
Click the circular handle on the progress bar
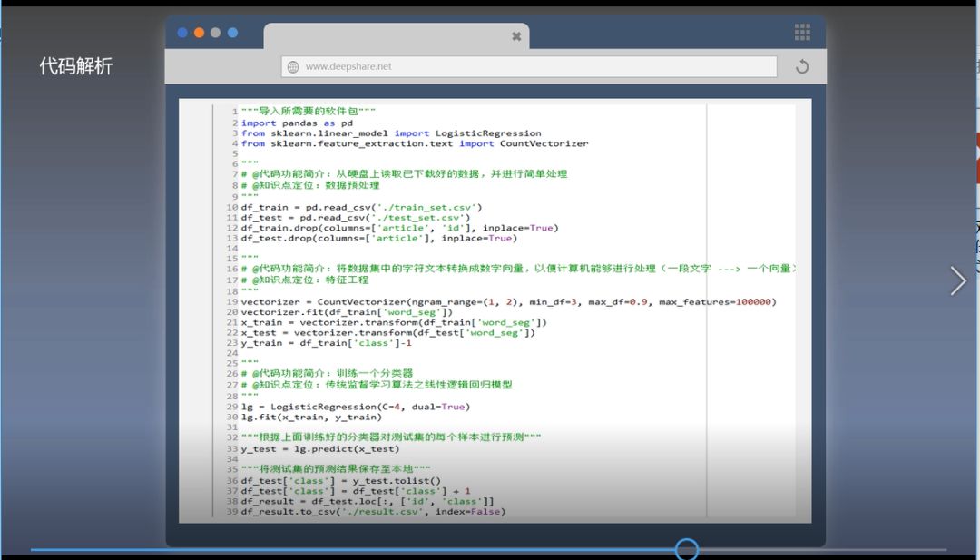point(687,549)
